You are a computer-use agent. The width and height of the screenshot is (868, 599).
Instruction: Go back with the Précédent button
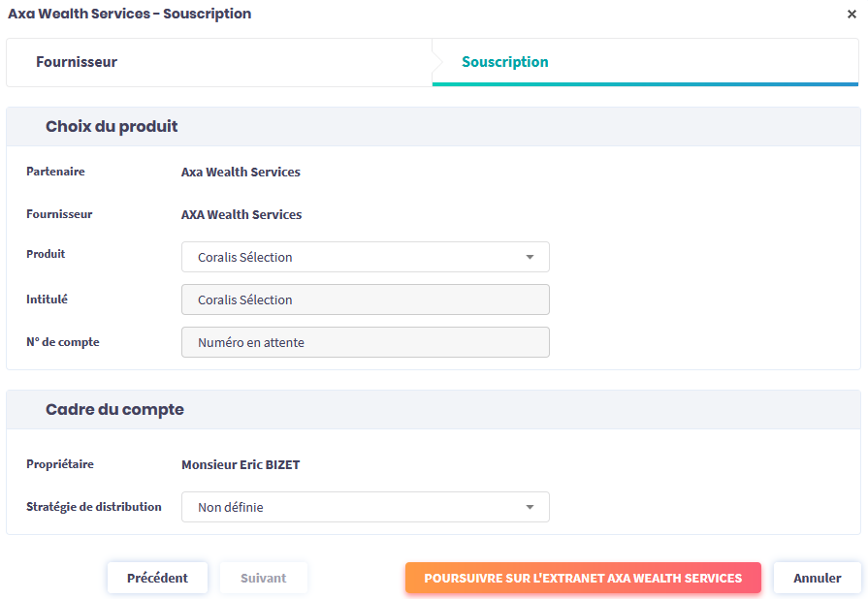tap(157, 578)
